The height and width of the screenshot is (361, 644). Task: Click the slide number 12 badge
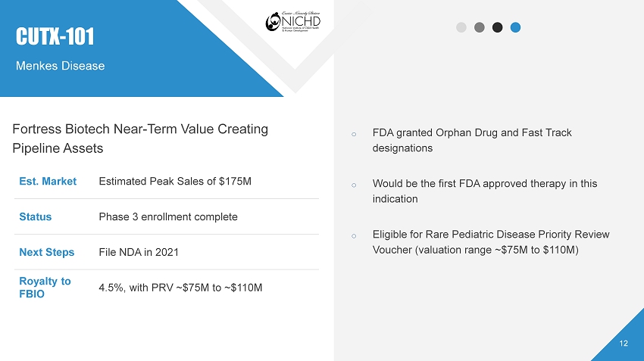click(x=624, y=344)
